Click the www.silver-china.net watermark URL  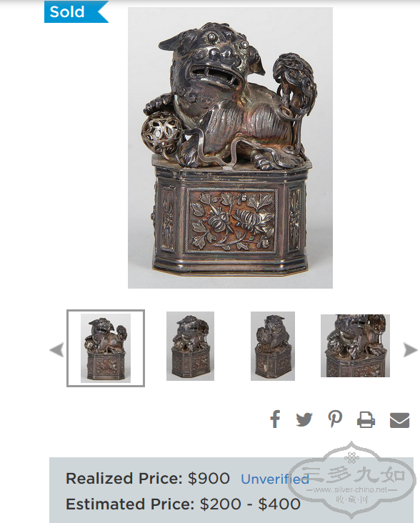(x=351, y=489)
